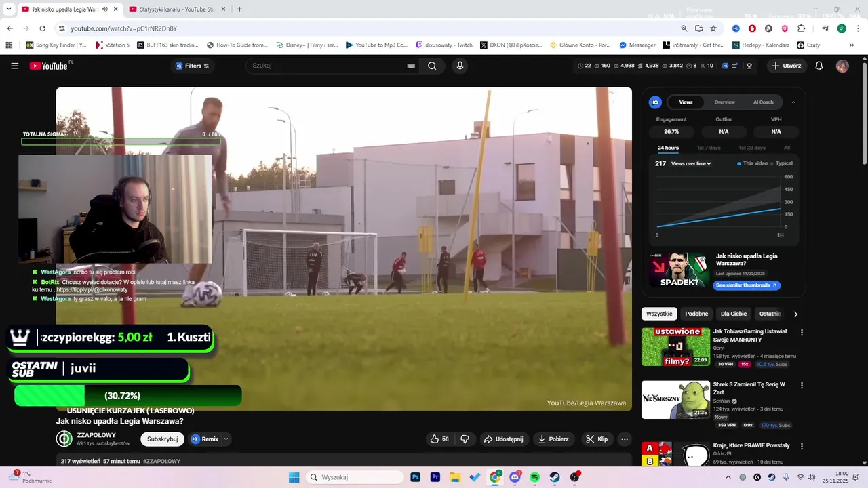This screenshot has width=868, height=488.
Task: Click the Klip button
Action: click(597, 439)
